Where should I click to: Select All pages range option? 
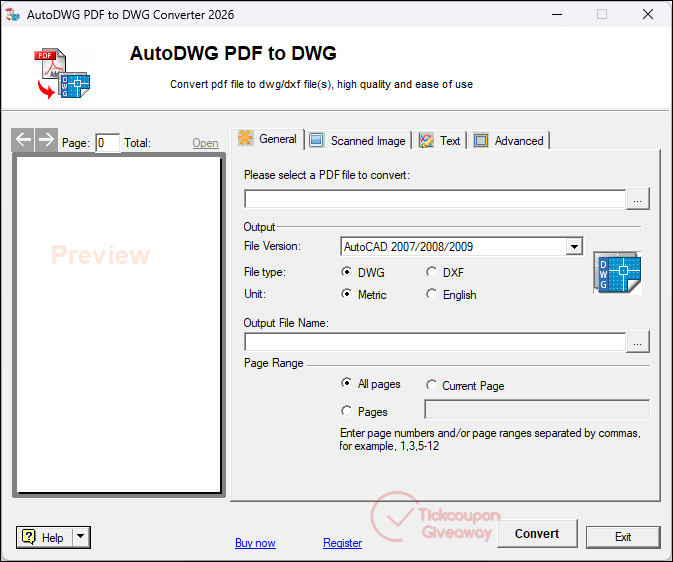point(370,383)
